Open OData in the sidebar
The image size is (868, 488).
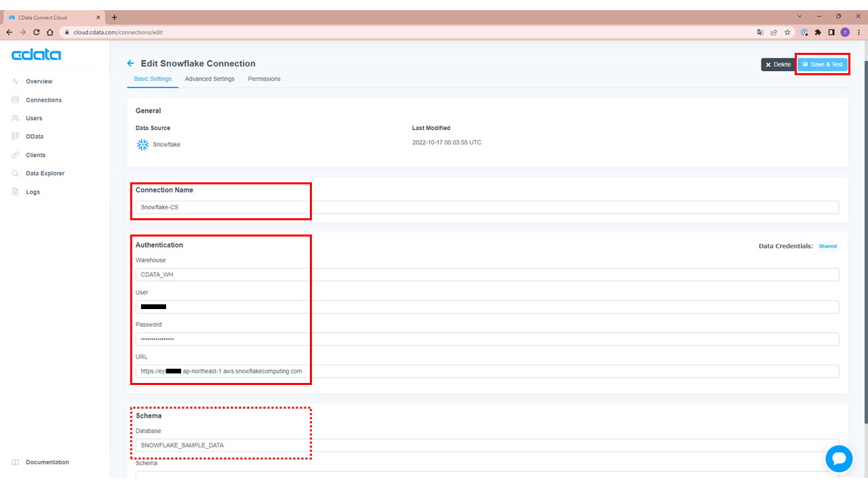point(35,136)
